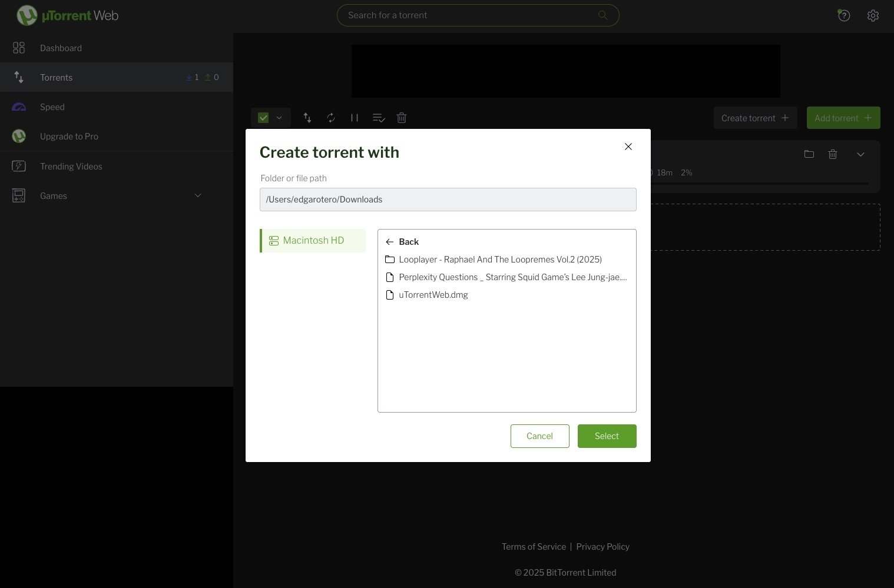The width and height of the screenshot is (894, 588).
Task: Close the Create torrent dialog
Action: click(x=628, y=147)
